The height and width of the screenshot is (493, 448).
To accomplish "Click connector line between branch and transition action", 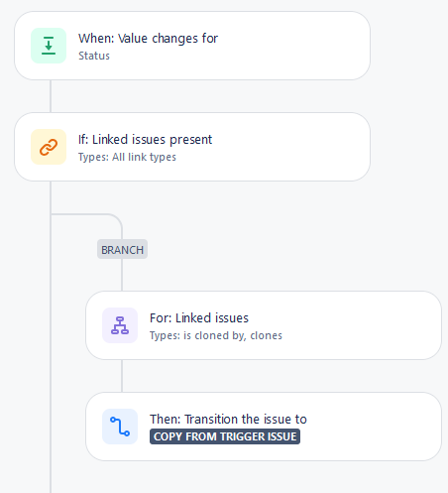I will point(122,376).
